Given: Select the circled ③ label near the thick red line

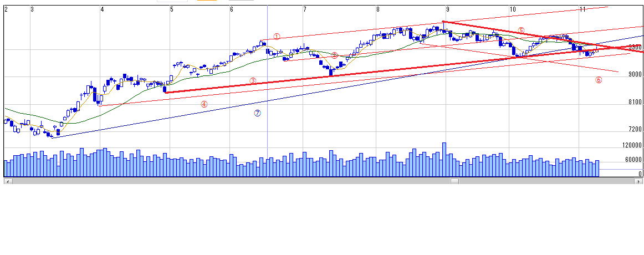Looking at the screenshot, I should click(x=253, y=80).
